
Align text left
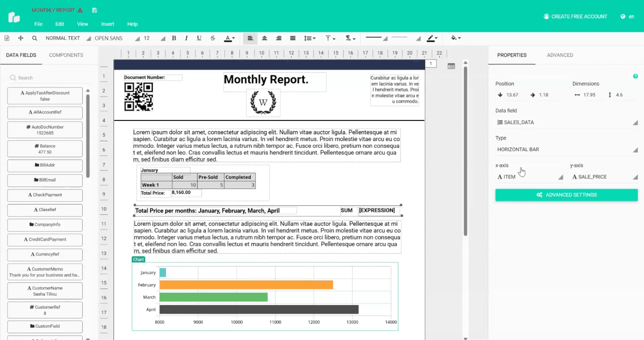point(250,38)
